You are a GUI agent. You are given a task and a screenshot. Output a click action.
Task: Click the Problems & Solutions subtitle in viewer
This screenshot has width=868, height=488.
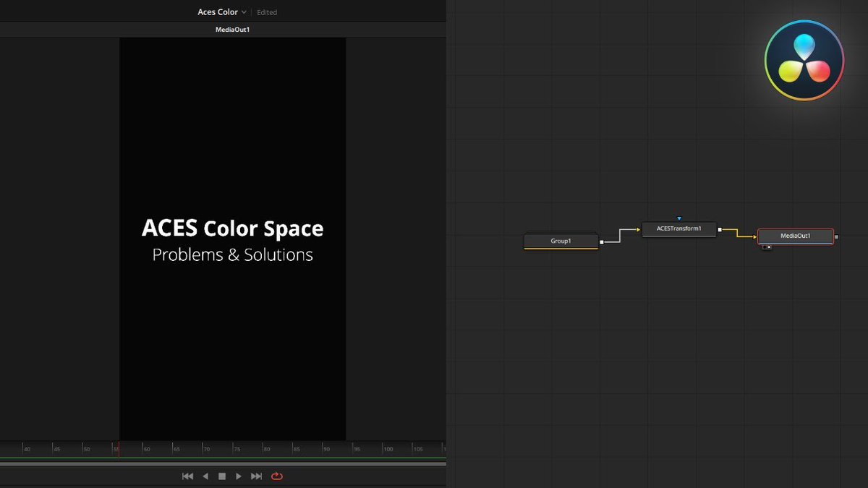pyautogui.click(x=233, y=255)
